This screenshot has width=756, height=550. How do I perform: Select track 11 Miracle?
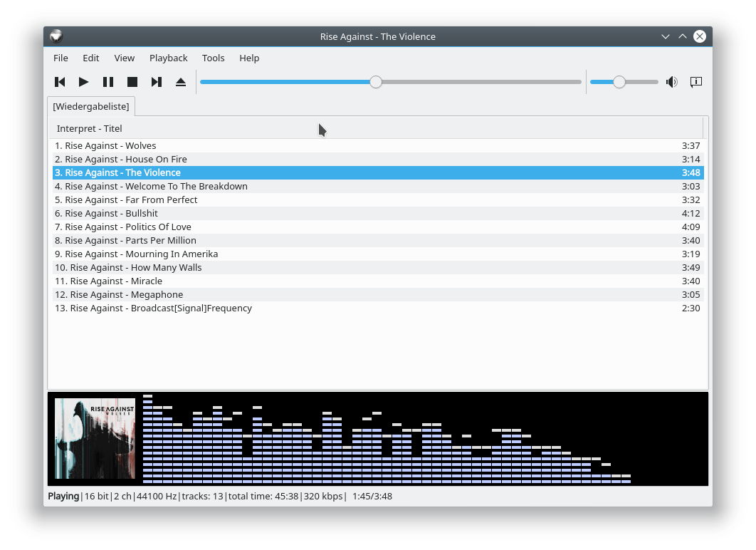(x=378, y=281)
